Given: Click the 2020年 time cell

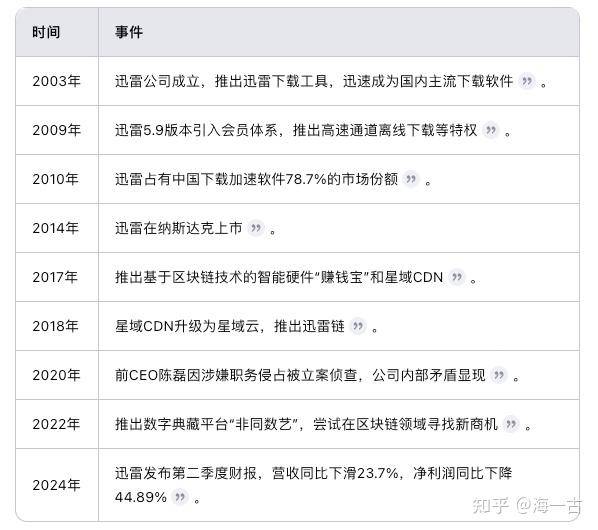Looking at the screenshot, I should (56, 376).
